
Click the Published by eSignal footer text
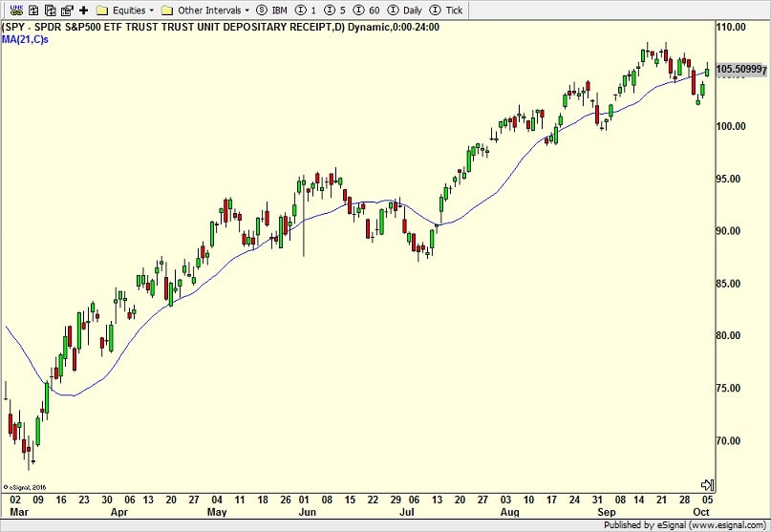685,525
